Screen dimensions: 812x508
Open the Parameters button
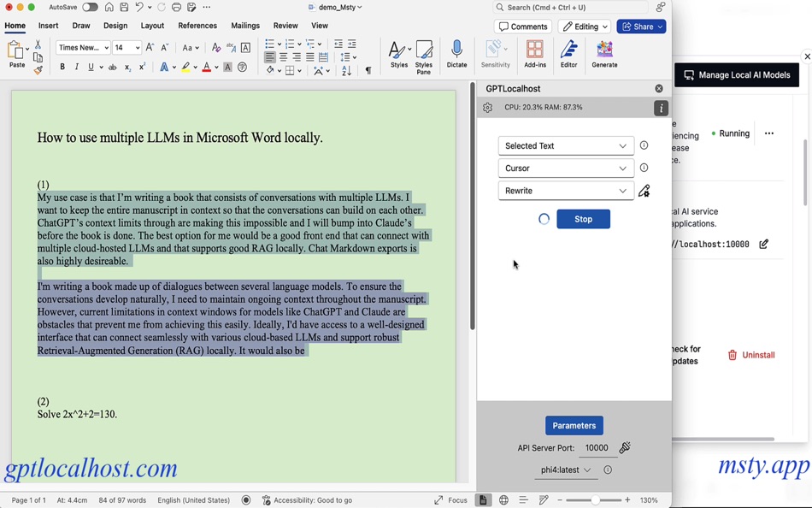point(574,426)
